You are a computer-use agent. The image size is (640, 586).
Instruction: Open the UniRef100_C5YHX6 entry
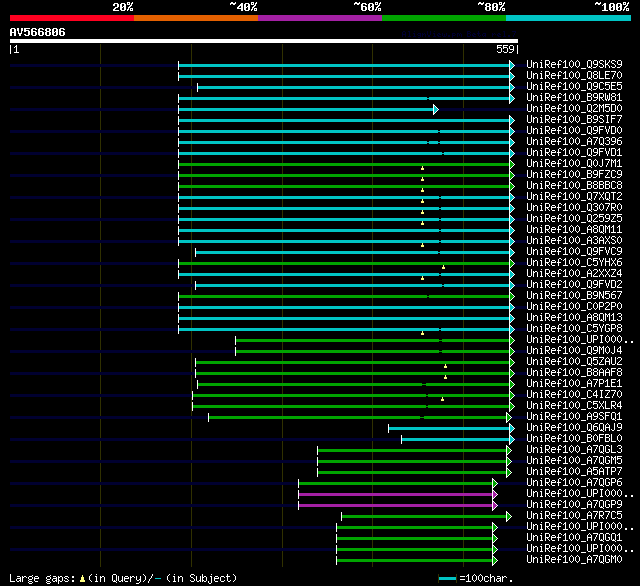[574, 263]
